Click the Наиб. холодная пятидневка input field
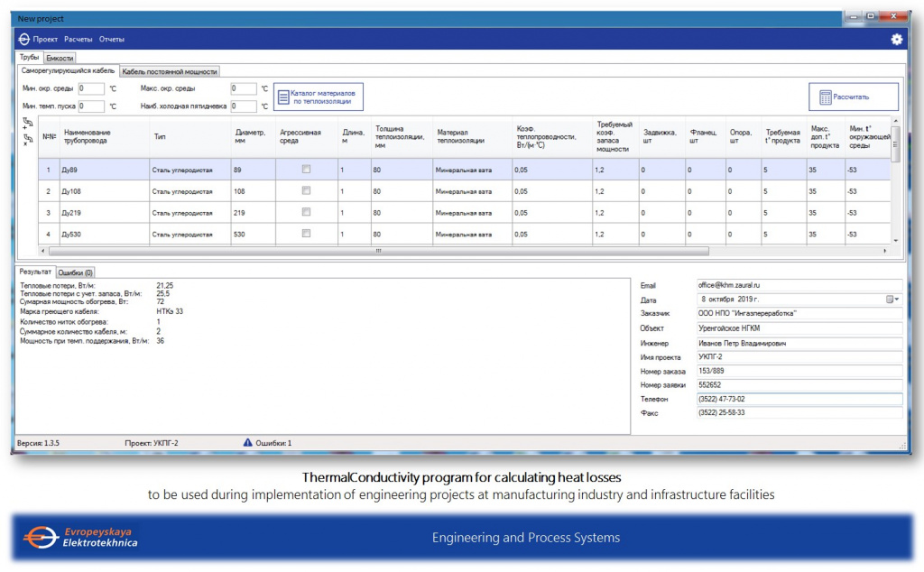Viewport: 924px width, 572px height. [244, 106]
